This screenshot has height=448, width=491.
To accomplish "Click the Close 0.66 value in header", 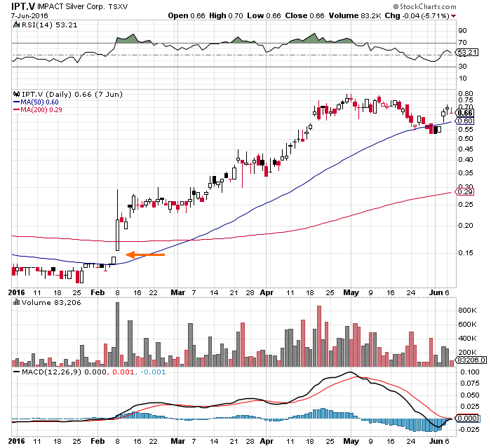I will (304, 15).
